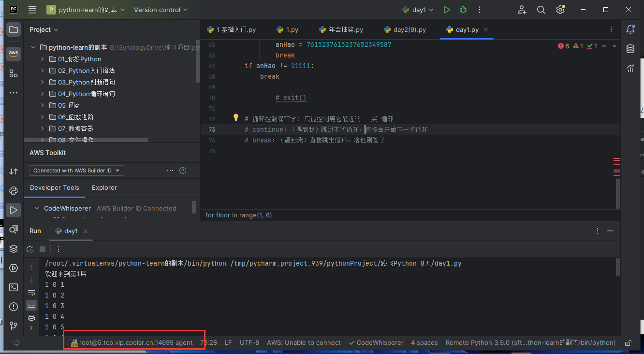Screen dimensions: 644x354
Task: Click the Debug bug icon in toolbar
Action: [463, 10]
